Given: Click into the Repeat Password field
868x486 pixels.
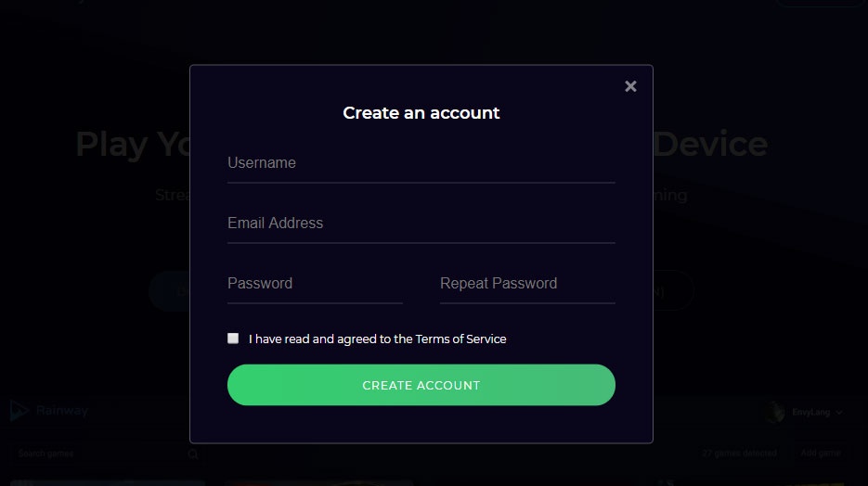Looking at the screenshot, I should (x=526, y=284).
